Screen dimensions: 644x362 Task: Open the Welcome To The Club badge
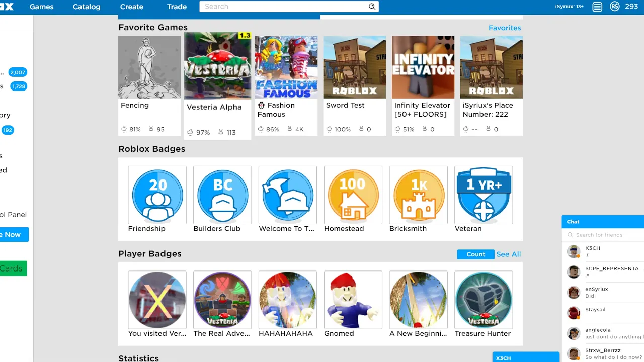(x=288, y=195)
